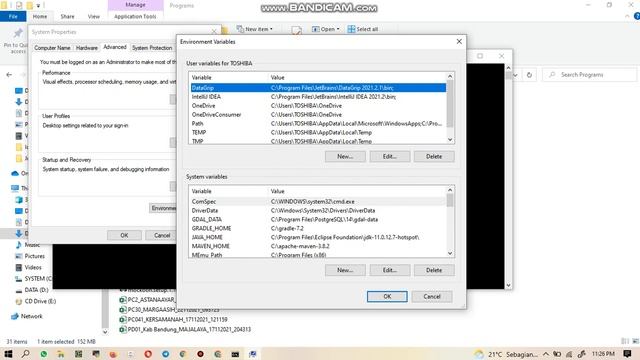This screenshot has height=360, width=640.
Task: Open the New item dropdown
Action: tap(254, 29)
